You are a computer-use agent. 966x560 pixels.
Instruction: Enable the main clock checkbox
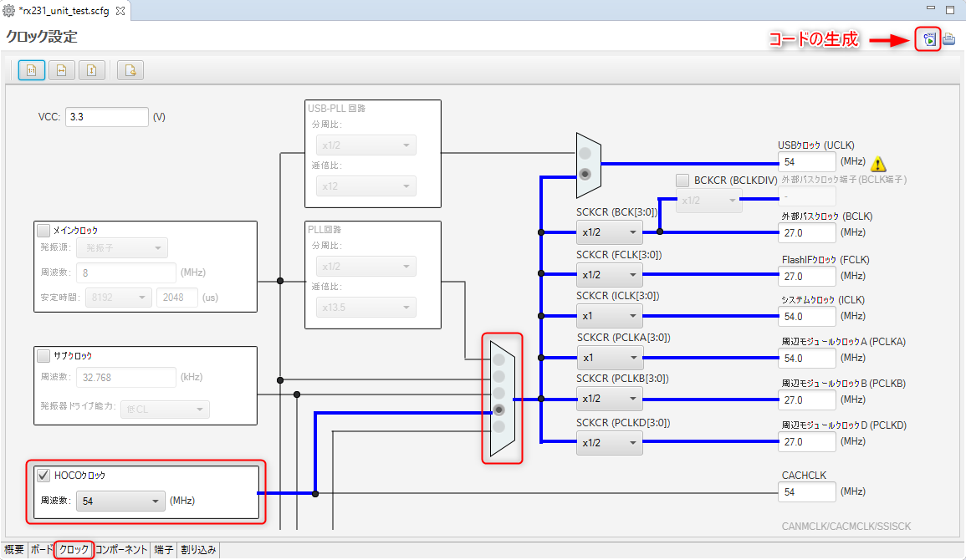click(x=43, y=230)
